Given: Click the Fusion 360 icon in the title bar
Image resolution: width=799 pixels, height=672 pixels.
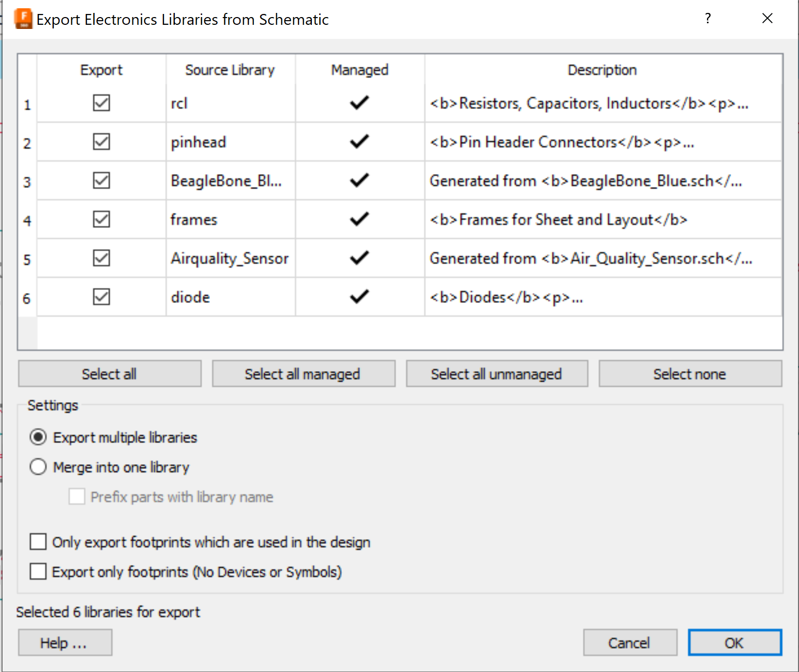Looking at the screenshot, I should [23, 18].
